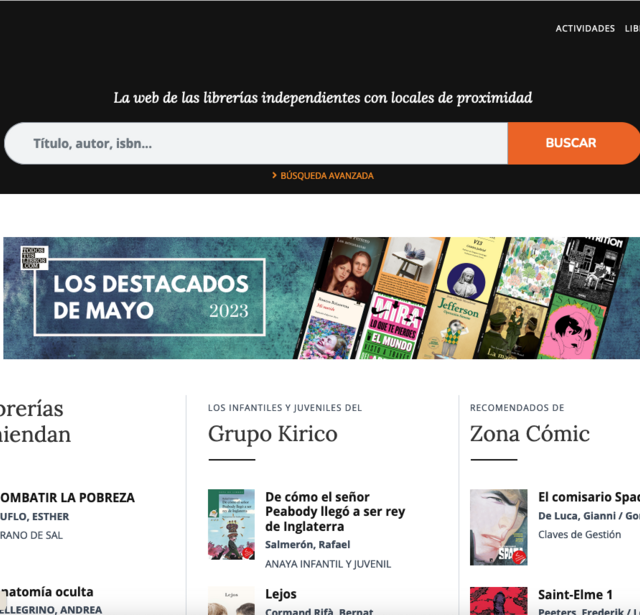Click the Título, autor, isbn search field
640x615 pixels.
(x=256, y=143)
